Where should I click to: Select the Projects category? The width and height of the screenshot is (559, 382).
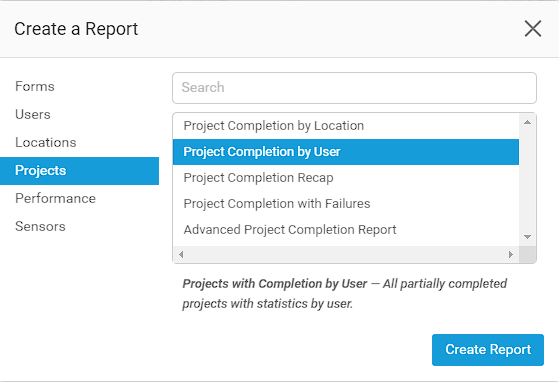click(x=79, y=171)
